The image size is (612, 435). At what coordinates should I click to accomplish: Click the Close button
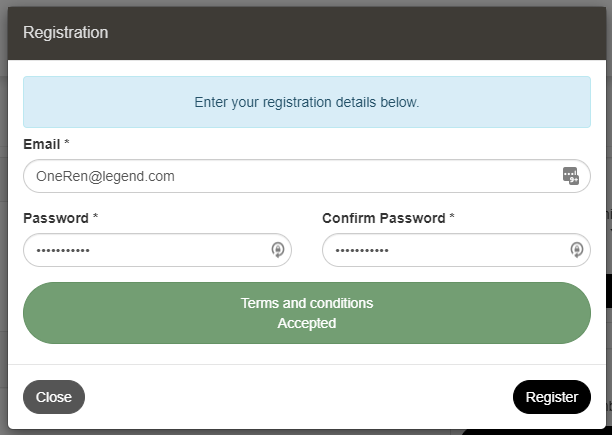(54, 397)
